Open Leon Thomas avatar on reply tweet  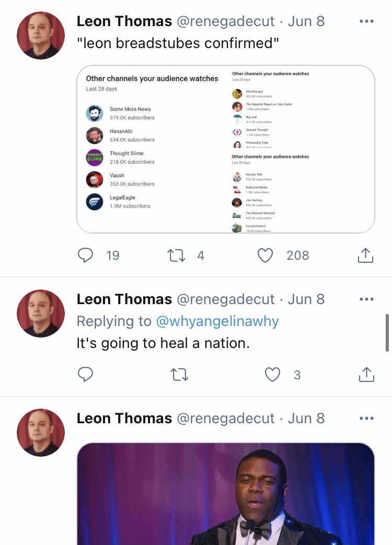[41, 314]
